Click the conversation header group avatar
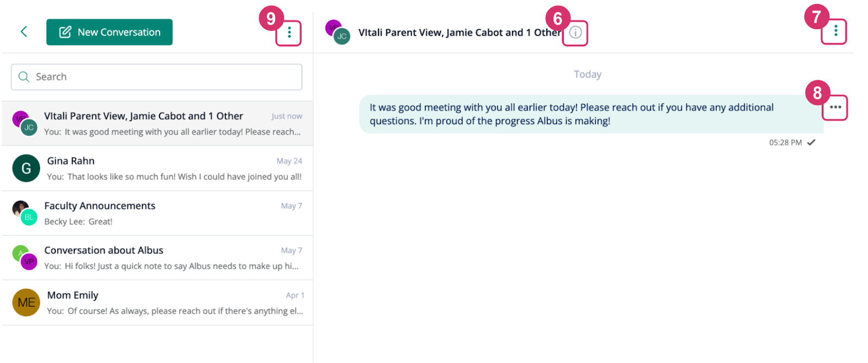868x363 pixels. click(337, 33)
